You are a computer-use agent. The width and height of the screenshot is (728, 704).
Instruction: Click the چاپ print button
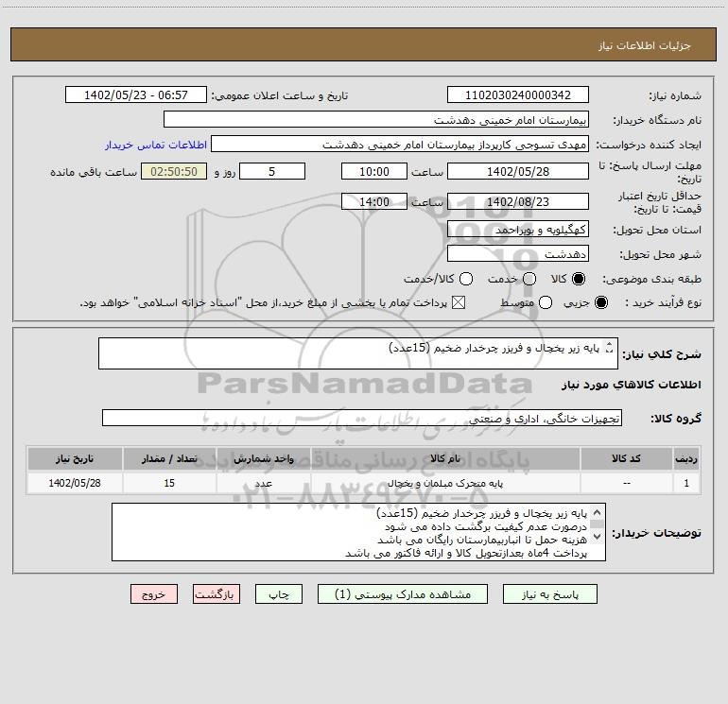point(279,594)
